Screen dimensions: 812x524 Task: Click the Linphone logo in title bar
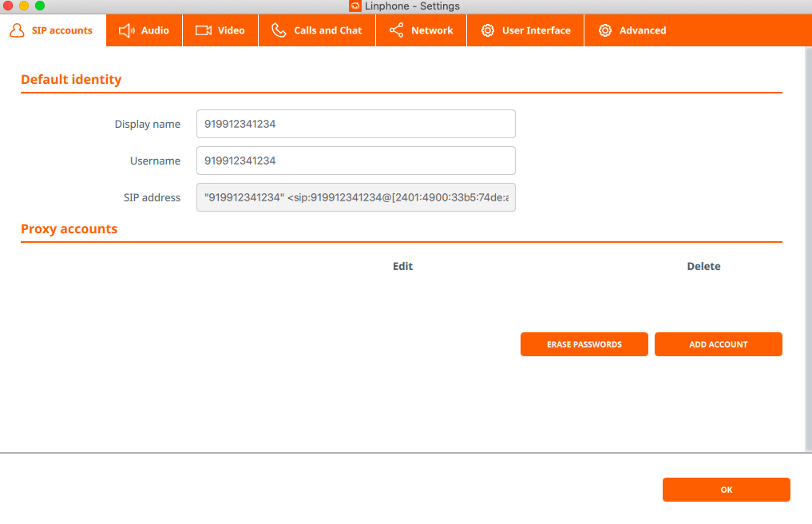355,6
